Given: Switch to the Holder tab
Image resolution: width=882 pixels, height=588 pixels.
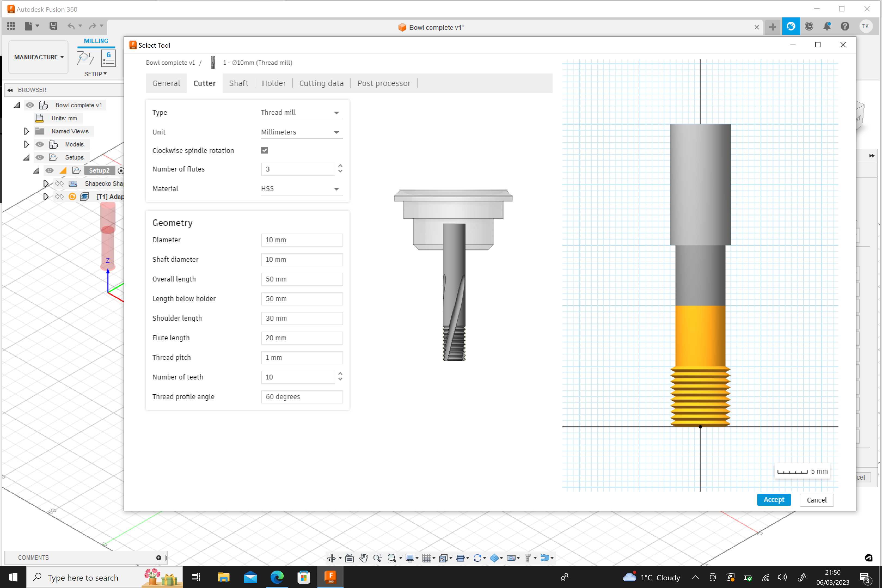Looking at the screenshot, I should [x=274, y=83].
